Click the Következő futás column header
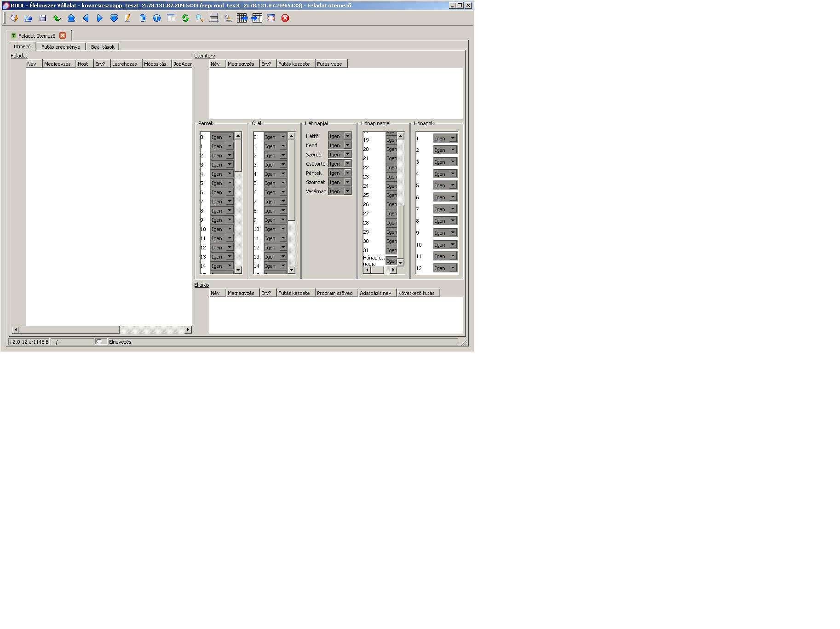The height and width of the screenshot is (629, 840). [417, 293]
